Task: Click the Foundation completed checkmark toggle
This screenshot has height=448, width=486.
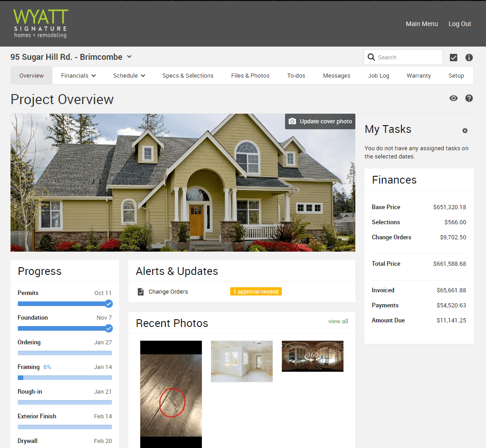Action: (109, 328)
